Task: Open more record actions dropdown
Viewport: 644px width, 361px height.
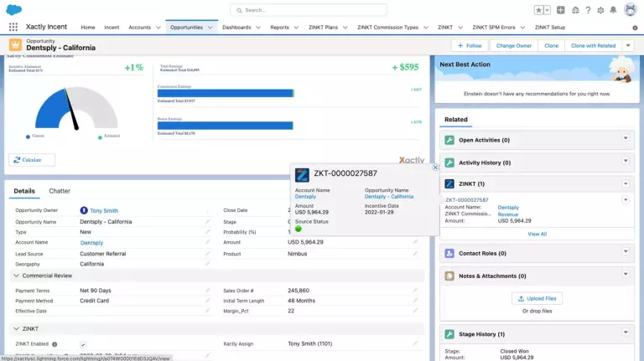Action: click(628, 45)
